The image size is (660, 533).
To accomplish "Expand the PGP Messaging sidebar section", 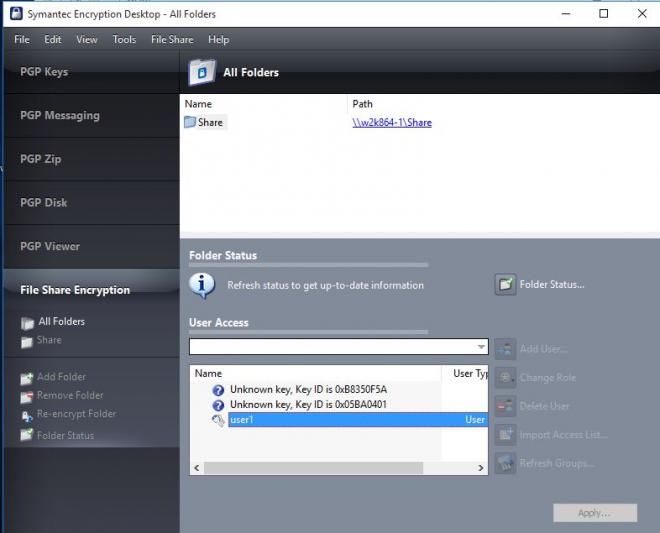I will pyautogui.click(x=91, y=115).
